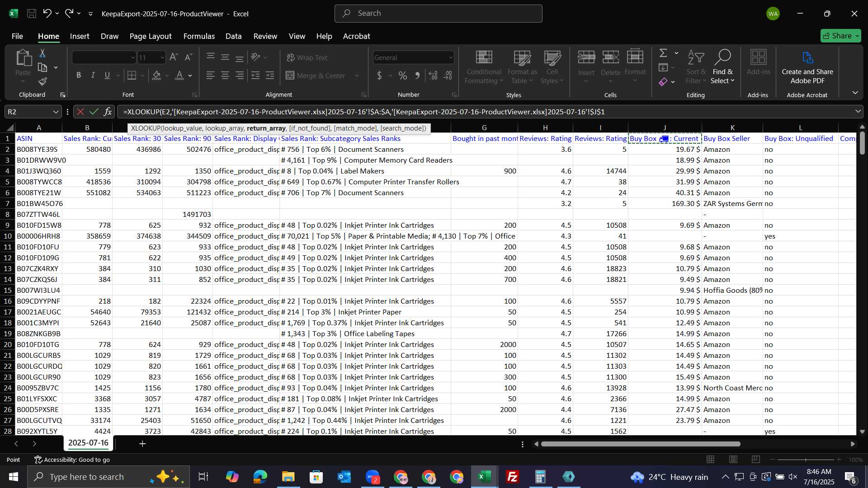Cancel formula entry with X icon
Viewport: 868px width, 488px height.
click(80, 112)
